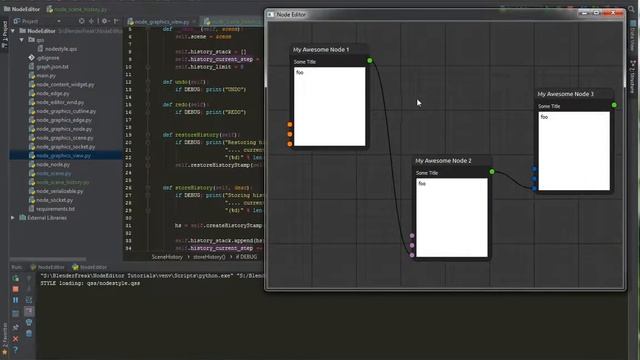Fold the storeHistory method in gutter
This screenshot has width=640, height=360.
[148, 188]
